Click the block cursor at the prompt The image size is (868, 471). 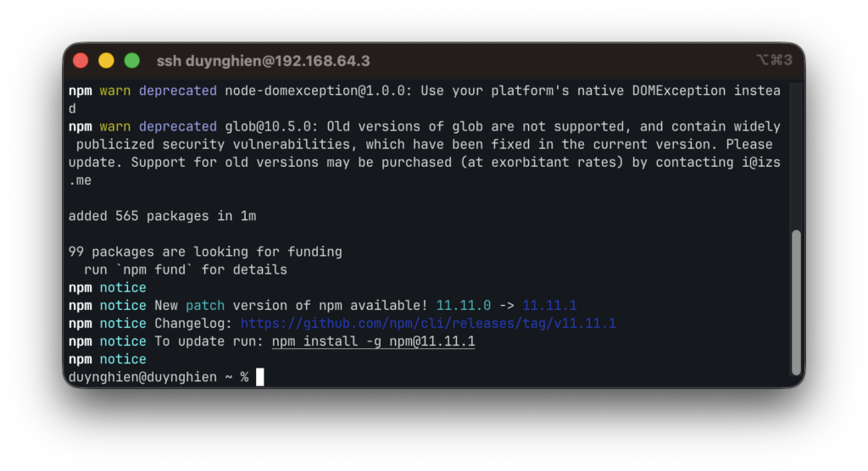pos(260,377)
